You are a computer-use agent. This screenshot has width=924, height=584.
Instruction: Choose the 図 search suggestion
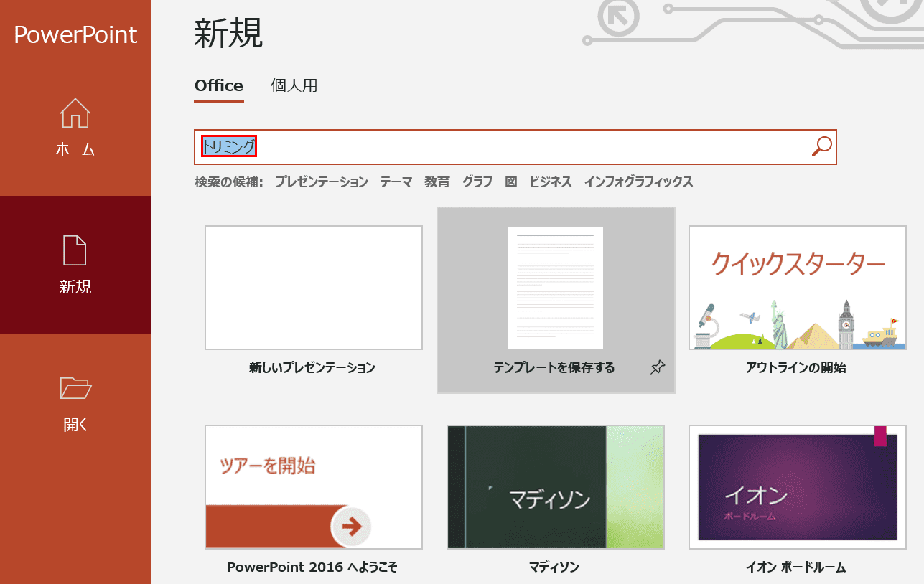[511, 182]
